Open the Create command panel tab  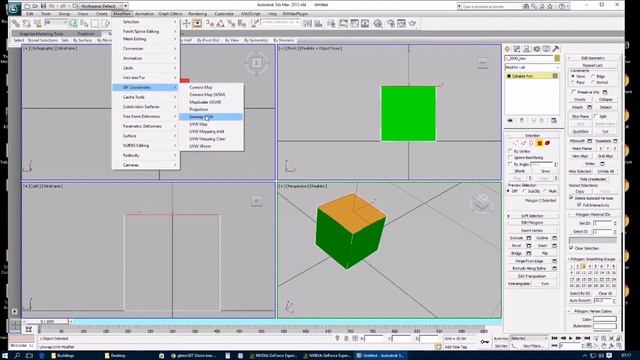(x=507, y=49)
